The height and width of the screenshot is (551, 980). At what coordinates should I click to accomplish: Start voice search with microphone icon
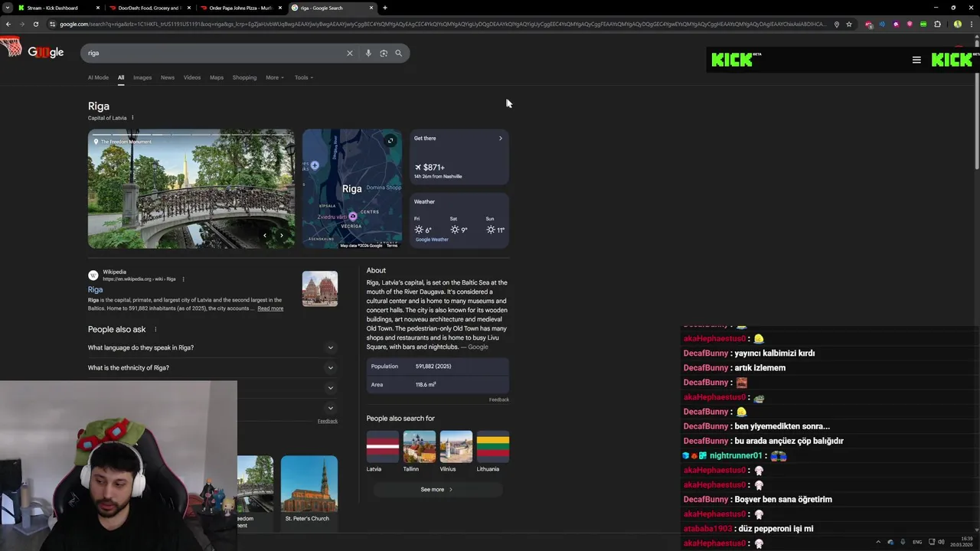tap(368, 53)
